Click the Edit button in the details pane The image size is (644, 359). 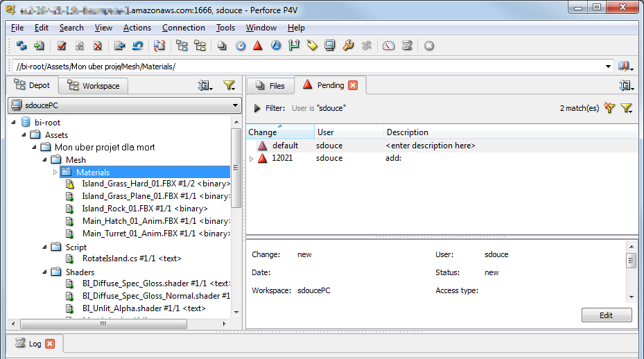coord(606,315)
